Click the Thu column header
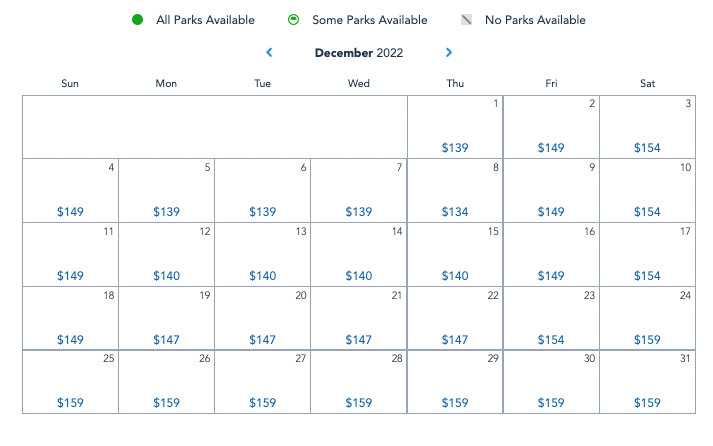 (x=455, y=83)
